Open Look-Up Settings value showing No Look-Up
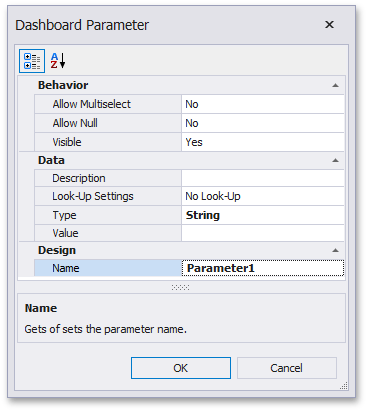 click(263, 196)
